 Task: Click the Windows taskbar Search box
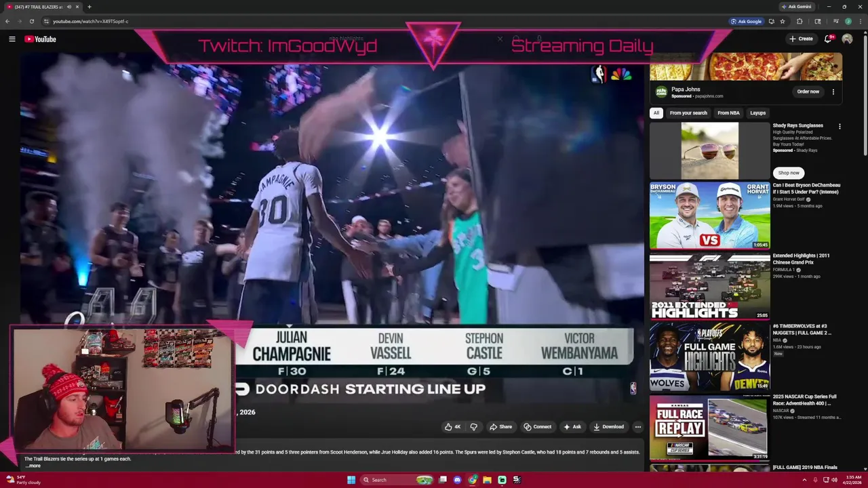[x=397, y=480]
